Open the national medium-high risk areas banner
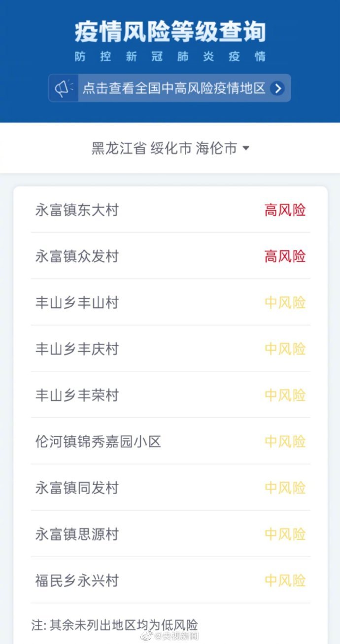The width and height of the screenshot is (340, 644). (173, 88)
